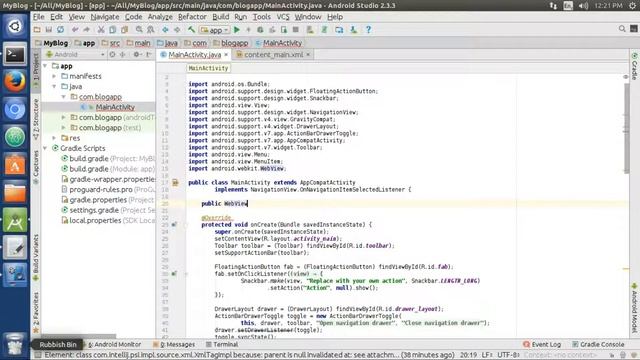Image resolution: width=640 pixels, height=360 pixels.
Task: Expand the com.blogapp (androidTest) package
Action: pos(64,117)
